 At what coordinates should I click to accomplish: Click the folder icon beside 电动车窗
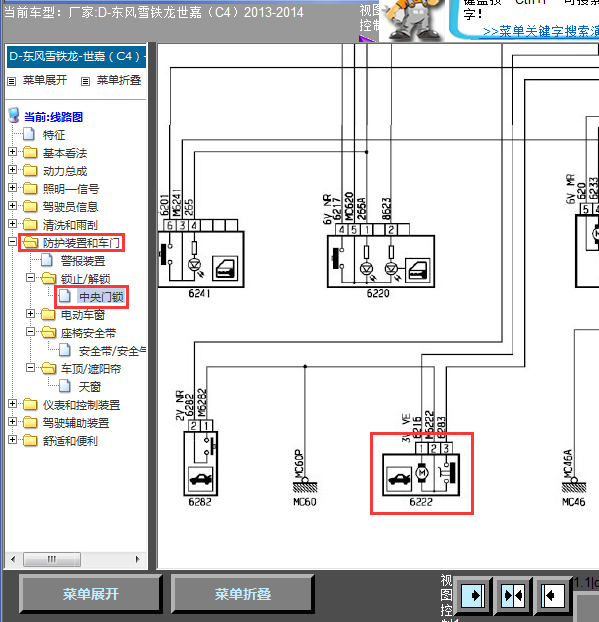point(48,315)
